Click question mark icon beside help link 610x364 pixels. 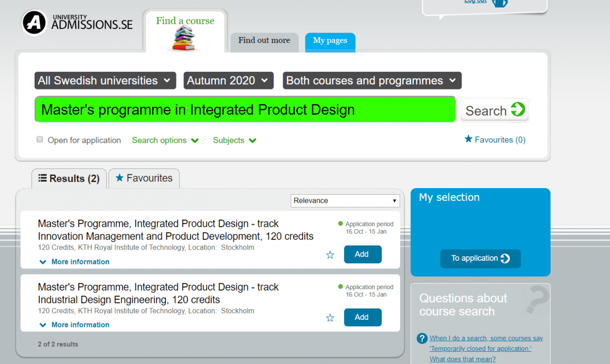coord(421,339)
